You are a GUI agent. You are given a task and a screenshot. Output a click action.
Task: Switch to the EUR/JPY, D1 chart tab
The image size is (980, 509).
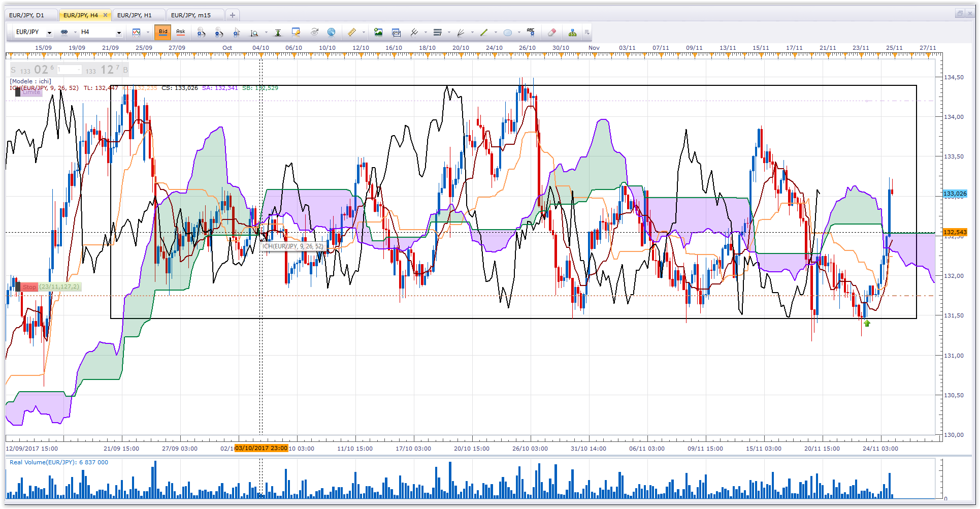[30, 15]
